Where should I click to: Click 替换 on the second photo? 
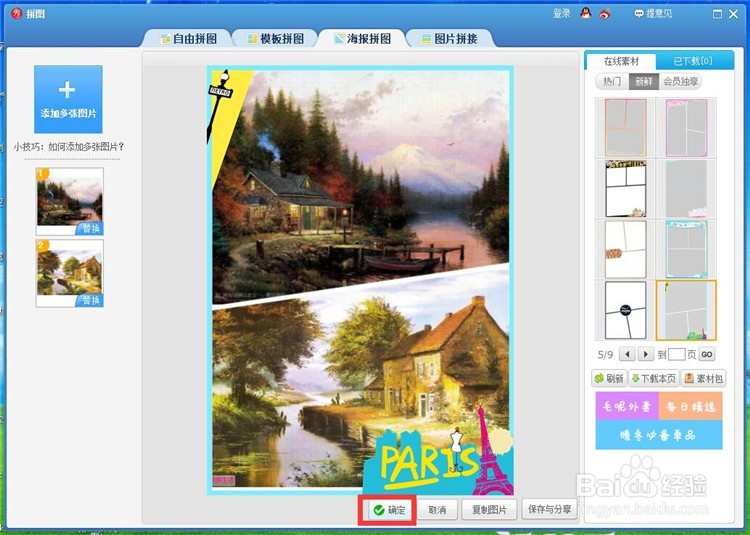(90, 300)
